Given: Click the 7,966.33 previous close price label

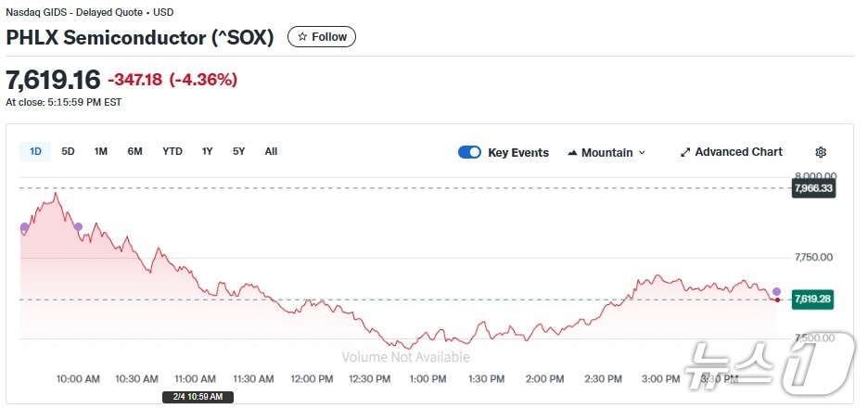Looking at the screenshot, I should pyautogui.click(x=813, y=188).
